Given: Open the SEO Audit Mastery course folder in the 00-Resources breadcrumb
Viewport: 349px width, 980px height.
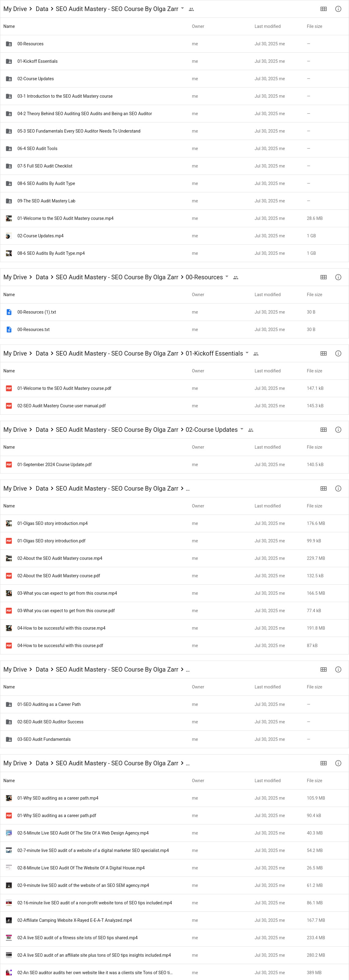Looking at the screenshot, I should (x=117, y=277).
